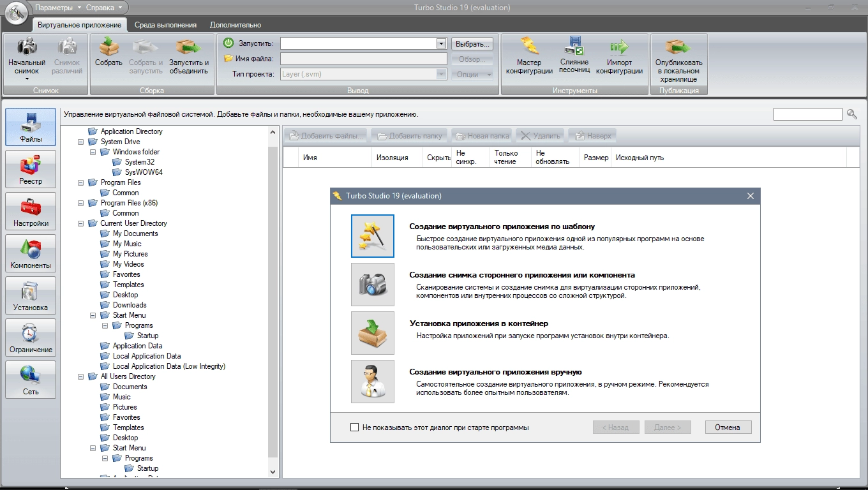Viewport: 868px width, 490px height.
Task: Open the Сеть sidebar panel
Action: tap(31, 380)
